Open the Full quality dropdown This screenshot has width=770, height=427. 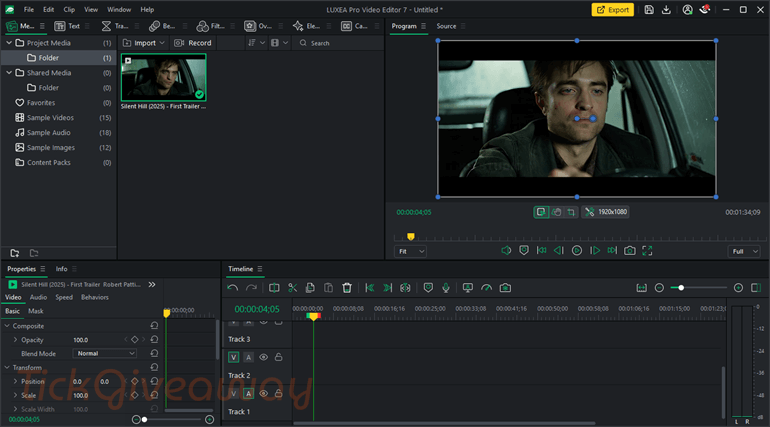(x=744, y=251)
